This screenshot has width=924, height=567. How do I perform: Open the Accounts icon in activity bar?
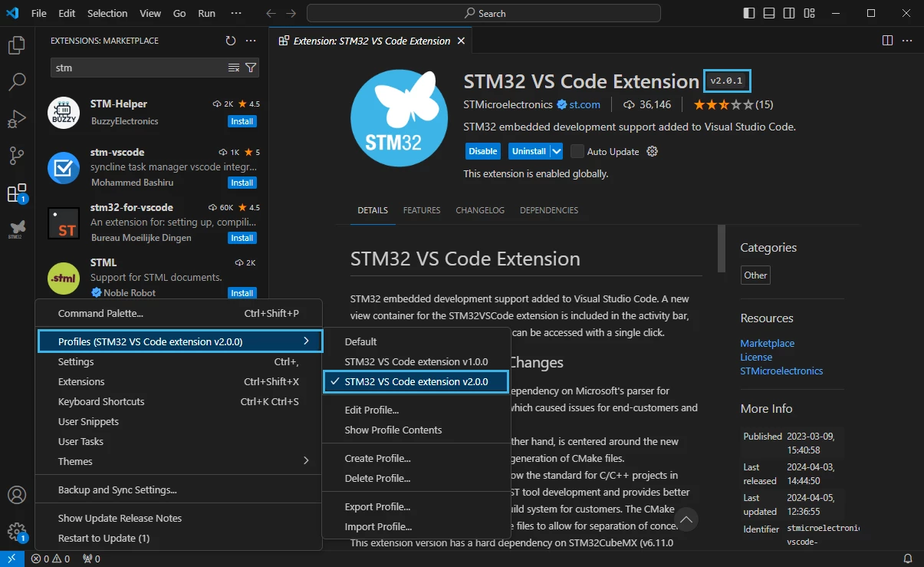[17, 495]
